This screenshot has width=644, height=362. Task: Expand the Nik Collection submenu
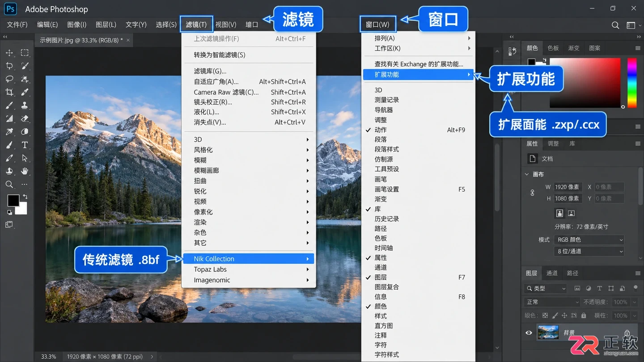click(248, 259)
